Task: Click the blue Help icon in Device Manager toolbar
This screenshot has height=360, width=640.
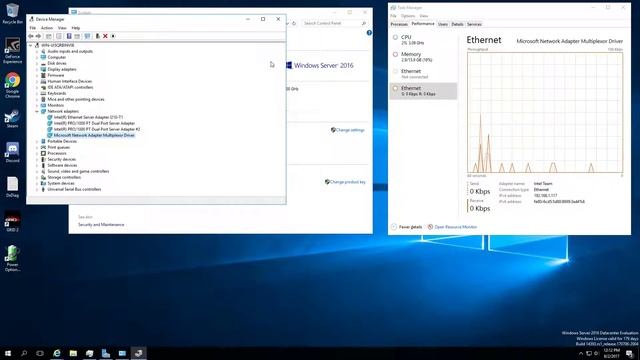Action: [x=69, y=36]
